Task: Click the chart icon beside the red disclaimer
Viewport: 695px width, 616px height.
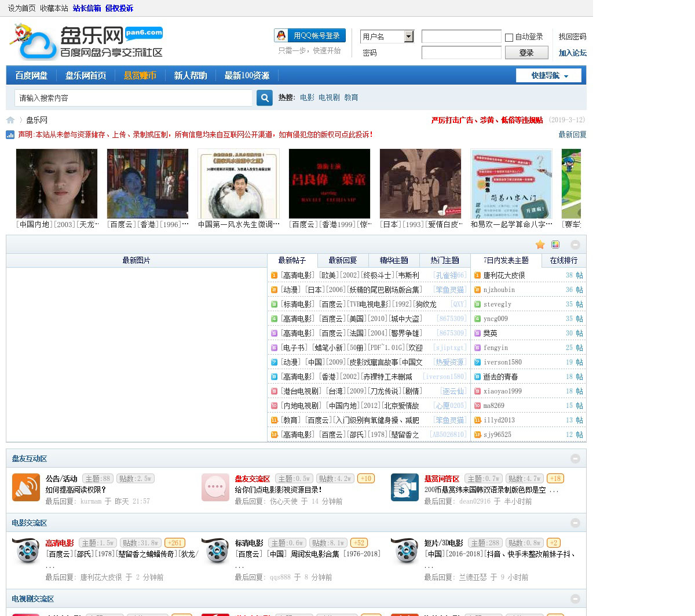Action: coord(10,135)
